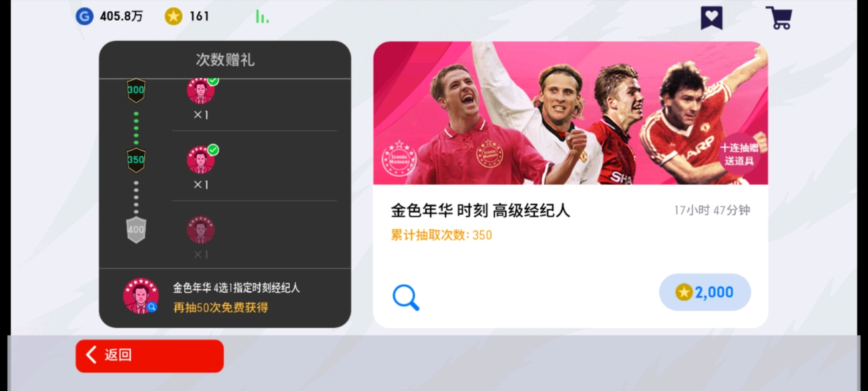Open the magnifier details icon in the agent card
This screenshot has height=391, width=868.
405,297
